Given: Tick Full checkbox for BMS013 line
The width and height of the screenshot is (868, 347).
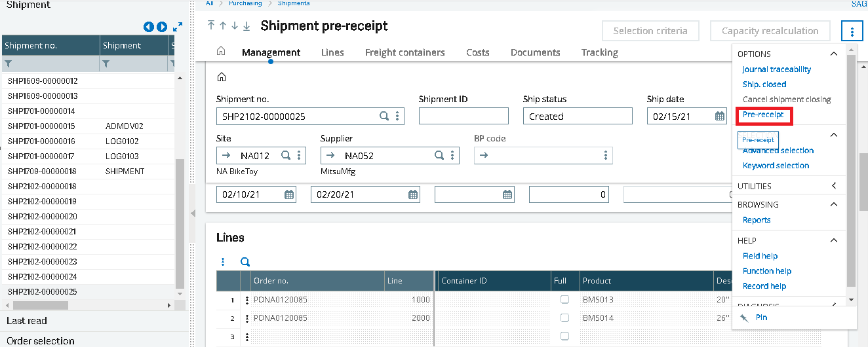Looking at the screenshot, I should 564,299.
